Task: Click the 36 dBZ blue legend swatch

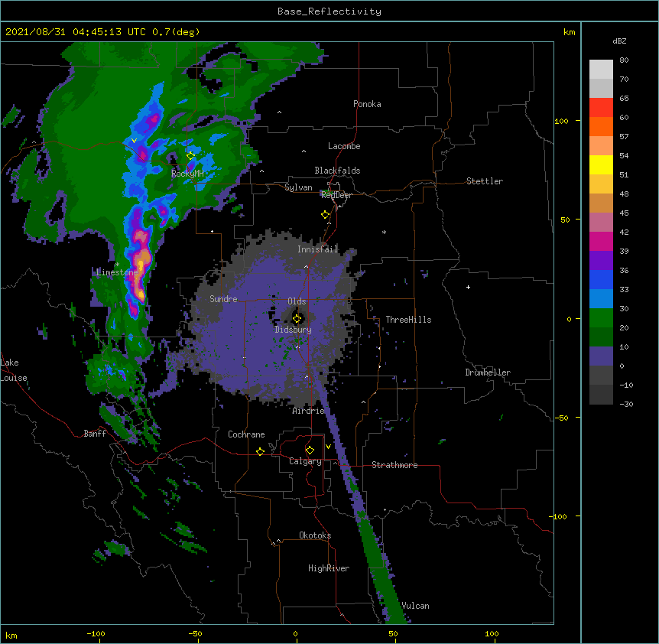Action: (601, 279)
